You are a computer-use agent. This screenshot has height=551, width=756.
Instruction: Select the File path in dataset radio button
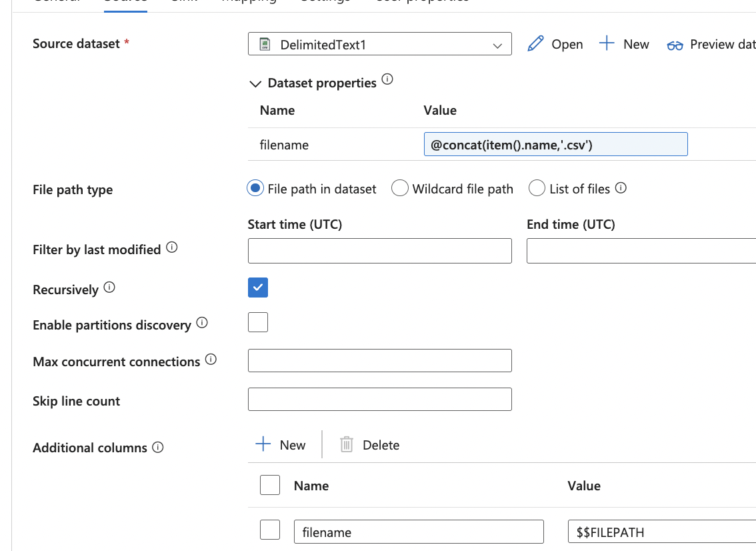click(x=255, y=189)
